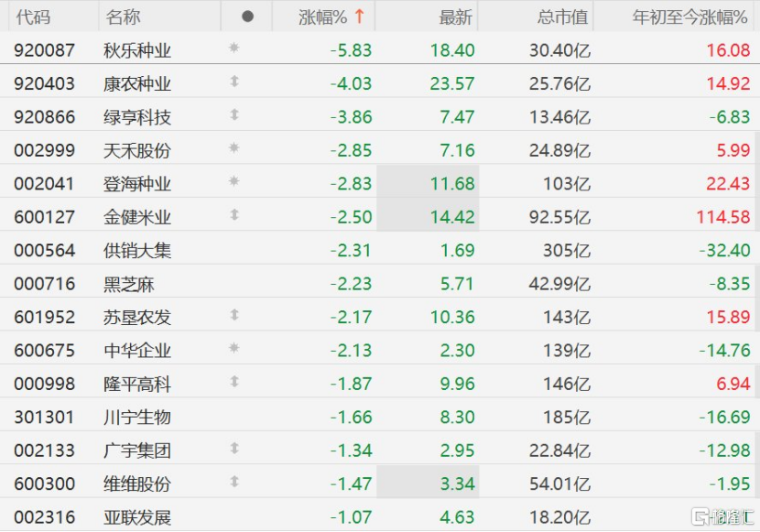Click the 名称 column header
Viewport: 760px width, 532px height.
pos(123,17)
